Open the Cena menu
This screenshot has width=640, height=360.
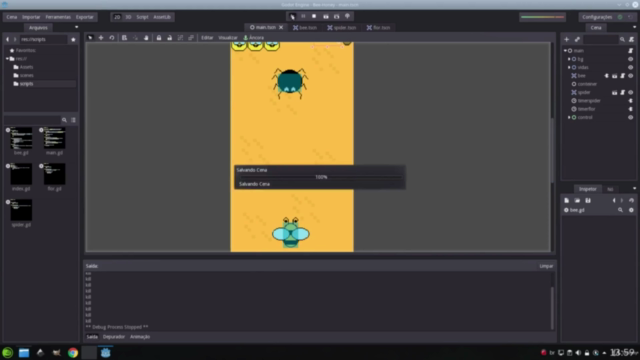(11, 17)
